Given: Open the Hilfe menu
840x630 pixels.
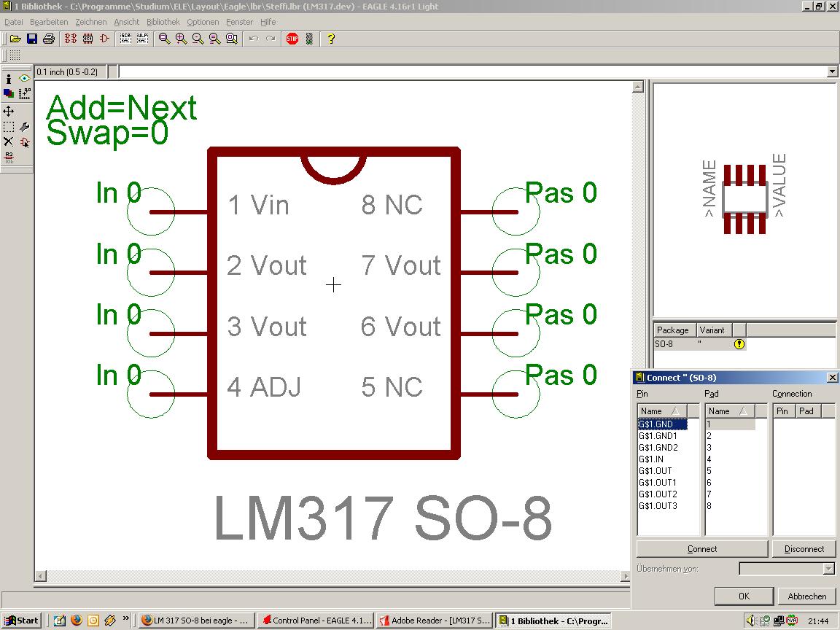Looking at the screenshot, I should [268, 22].
